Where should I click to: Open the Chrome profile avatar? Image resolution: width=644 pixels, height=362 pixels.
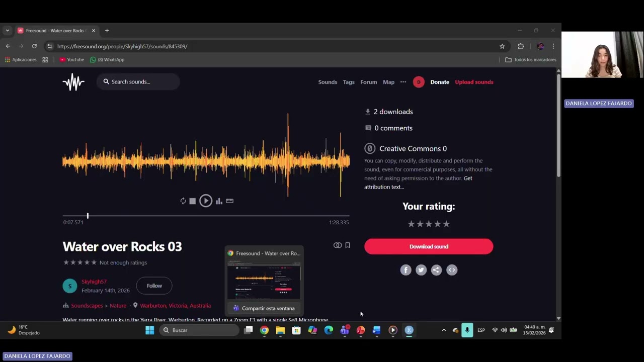(x=540, y=46)
